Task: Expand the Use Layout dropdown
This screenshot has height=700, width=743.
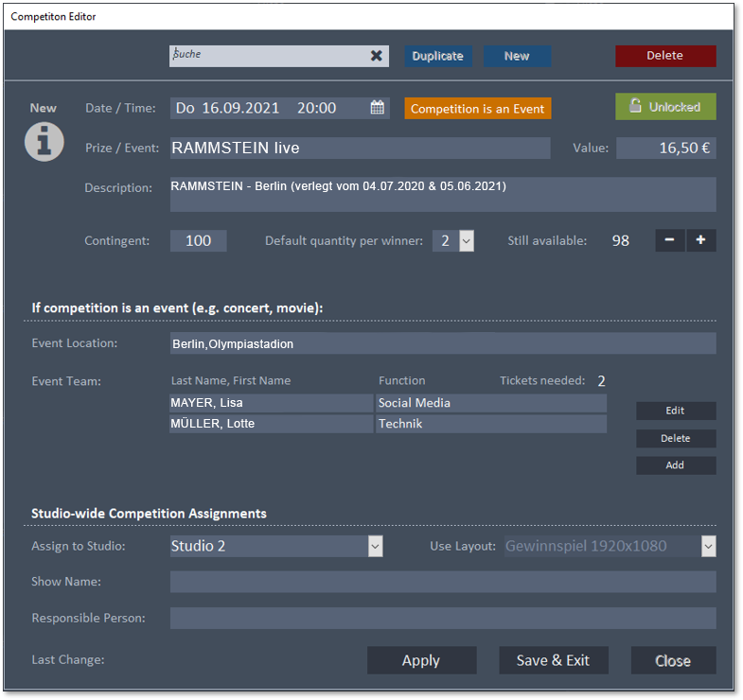Action: click(x=708, y=546)
